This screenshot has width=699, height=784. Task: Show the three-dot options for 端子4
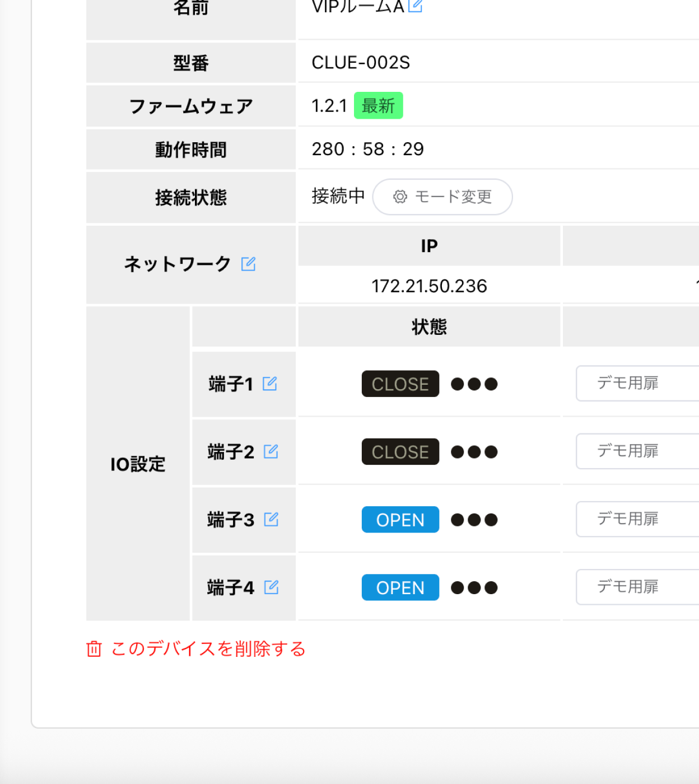click(474, 588)
